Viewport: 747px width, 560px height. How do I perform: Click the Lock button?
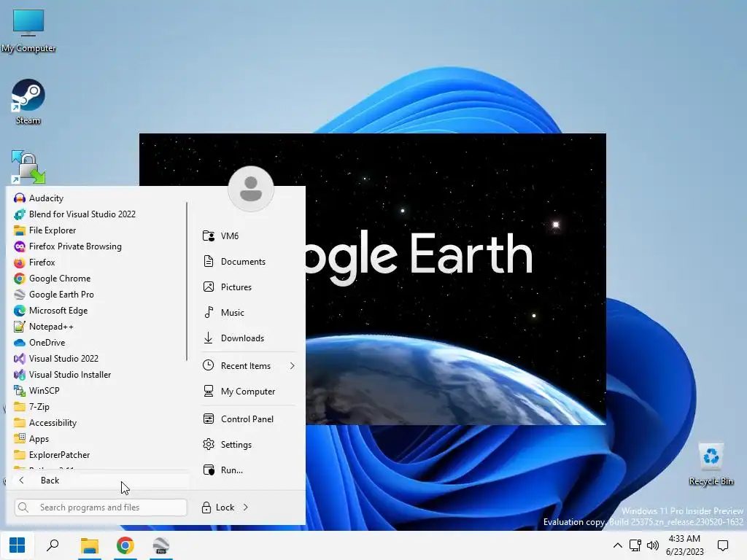[x=218, y=507]
